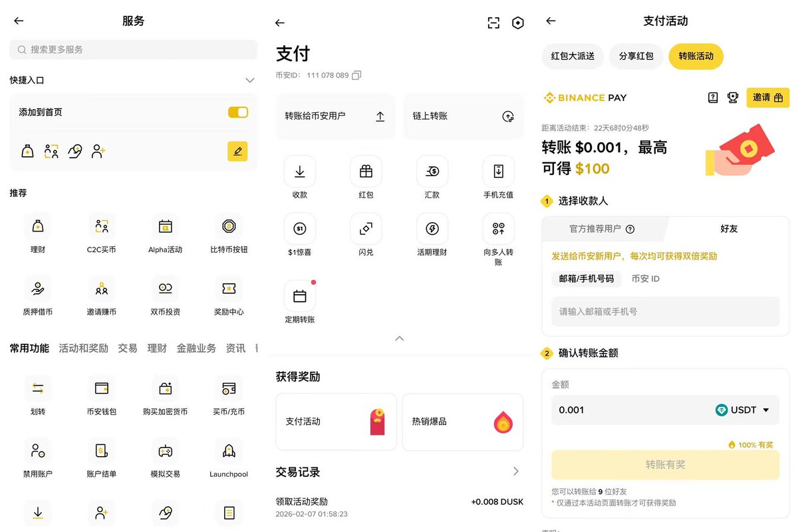Choose the 邮箱/手机号码 input option
Image resolution: width=798 pixels, height=532 pixels.
click(587, 279)
